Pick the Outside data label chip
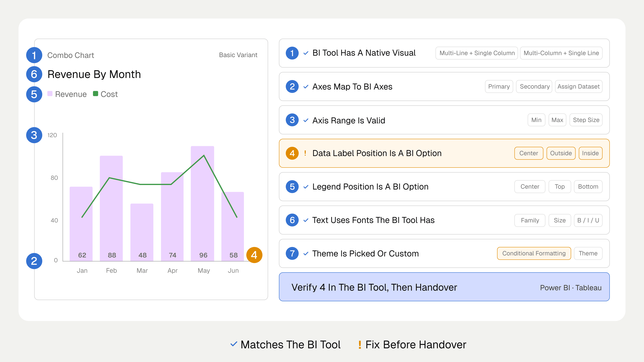This screenshot has height=362, width=644. click(561, 153)
